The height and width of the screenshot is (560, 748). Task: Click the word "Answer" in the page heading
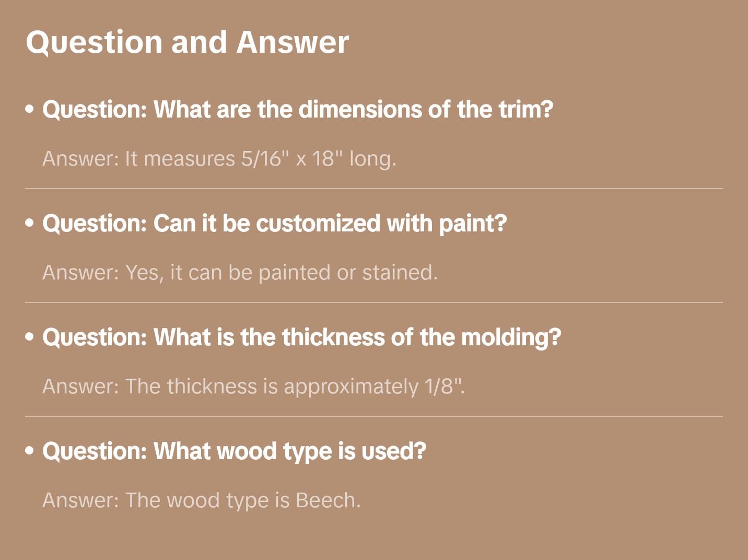click(293, 42)
